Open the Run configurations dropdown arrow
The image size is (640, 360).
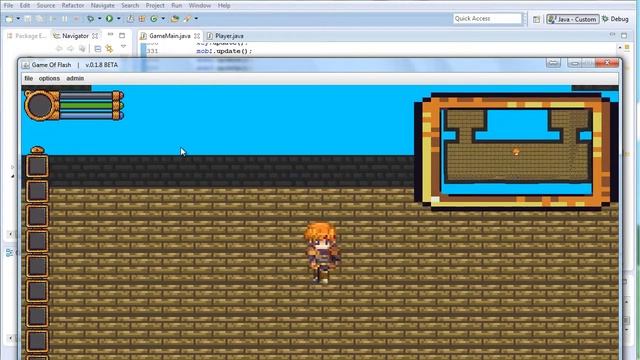[x=119, y=19]
